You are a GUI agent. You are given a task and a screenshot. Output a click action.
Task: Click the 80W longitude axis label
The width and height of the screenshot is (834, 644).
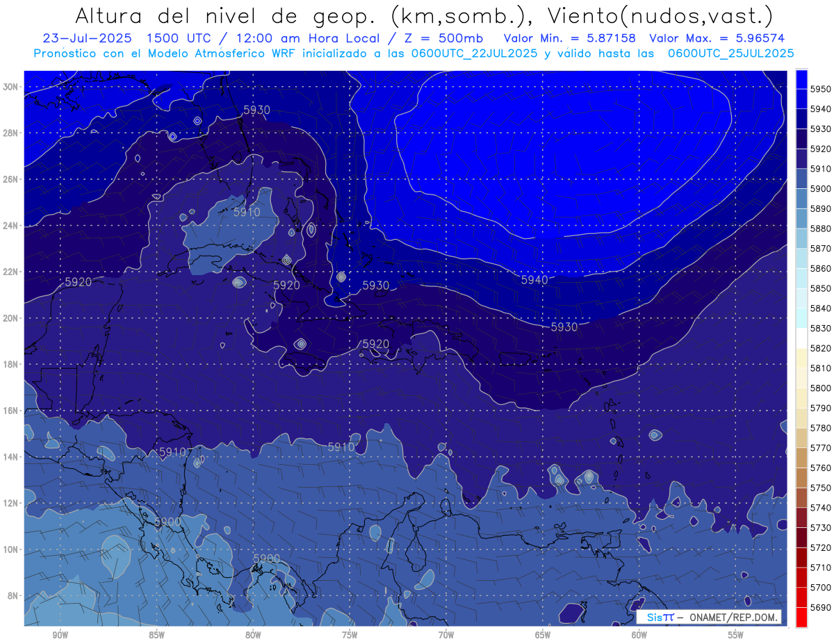(x=253, y=635)
